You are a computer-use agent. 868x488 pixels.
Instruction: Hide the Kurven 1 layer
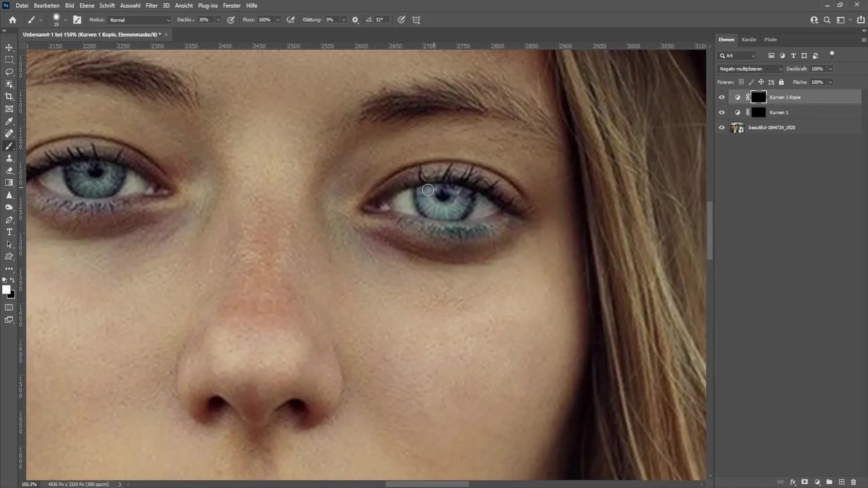[722, 113]
